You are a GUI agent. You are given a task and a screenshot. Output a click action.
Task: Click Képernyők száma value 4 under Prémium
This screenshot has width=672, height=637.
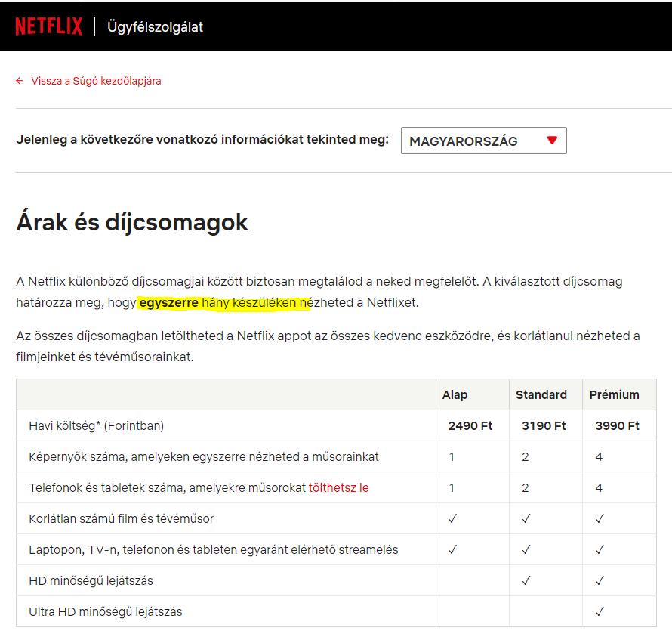pos(599,457)
